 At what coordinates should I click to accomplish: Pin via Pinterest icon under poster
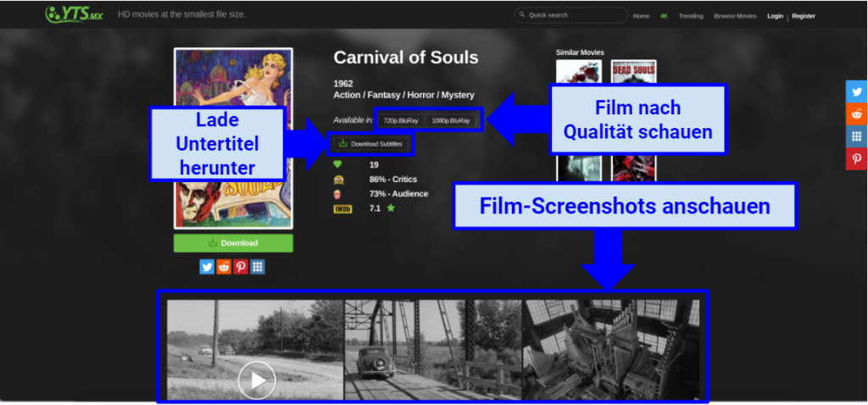[240, 267]
